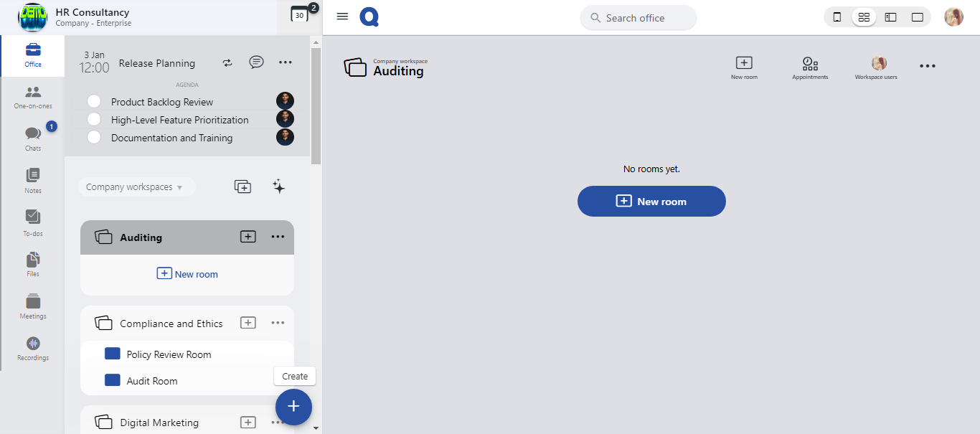
Task: Click the New room link under Auditing
Action: (187, 274)
